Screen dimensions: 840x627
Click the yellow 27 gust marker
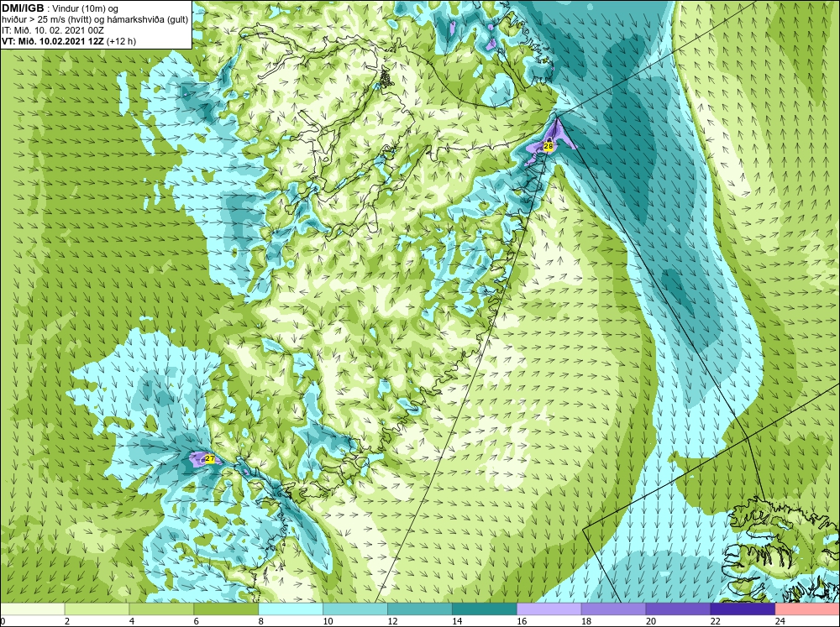209,459
